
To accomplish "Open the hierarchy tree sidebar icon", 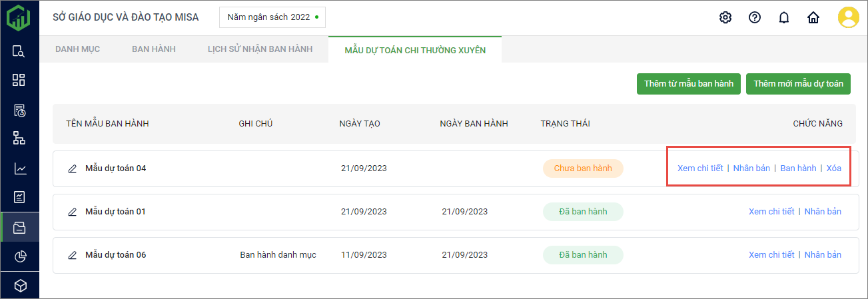I will pos(19,138).
